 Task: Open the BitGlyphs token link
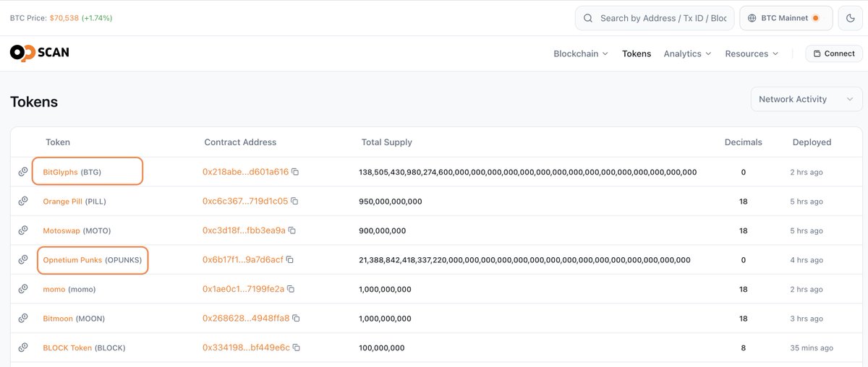coord(60,172)
